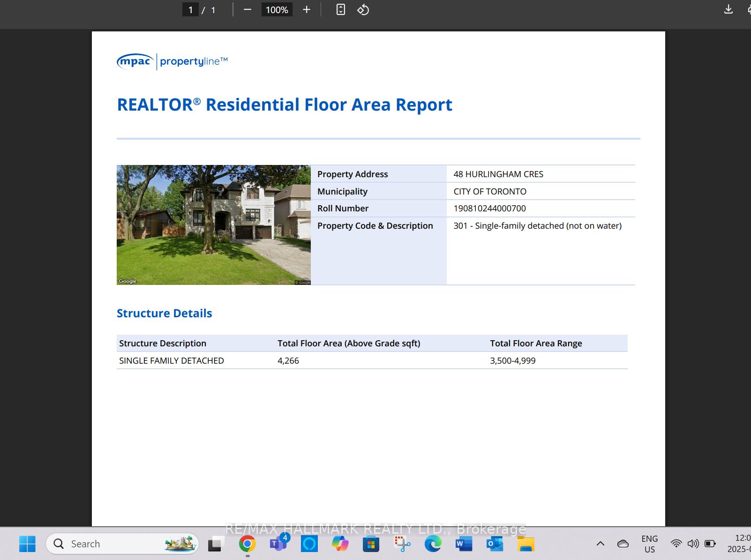Click the mpac propertyline logo
Viewport: 751px width, 560px height.
pyautogui.click(x=172, y=61)
